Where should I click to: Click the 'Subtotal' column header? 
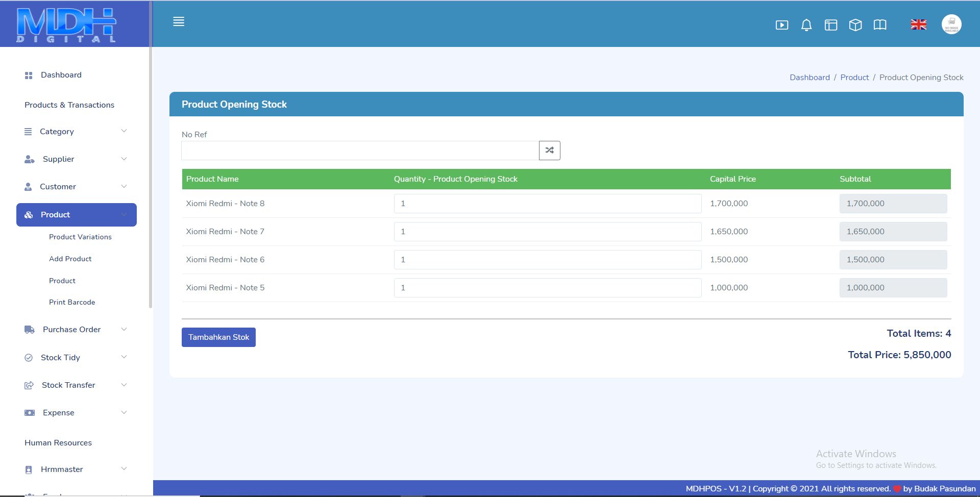tap(855, 179)
